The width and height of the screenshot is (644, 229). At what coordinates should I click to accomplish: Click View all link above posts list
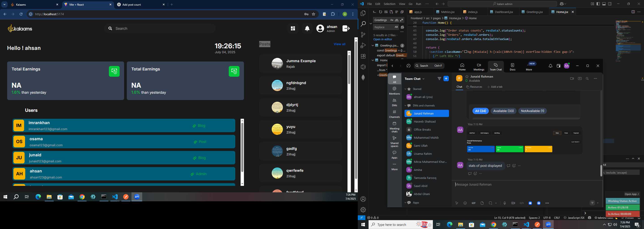coord(339,44)
